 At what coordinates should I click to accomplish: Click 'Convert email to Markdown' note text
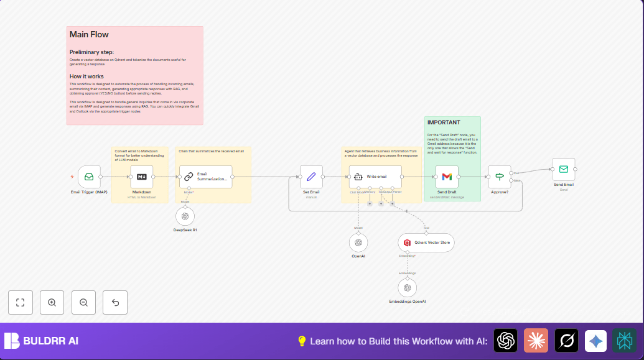click(x=139, y=155)
